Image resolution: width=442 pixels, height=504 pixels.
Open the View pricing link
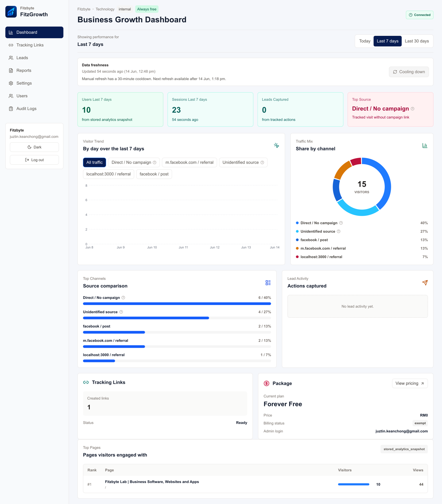410,384
